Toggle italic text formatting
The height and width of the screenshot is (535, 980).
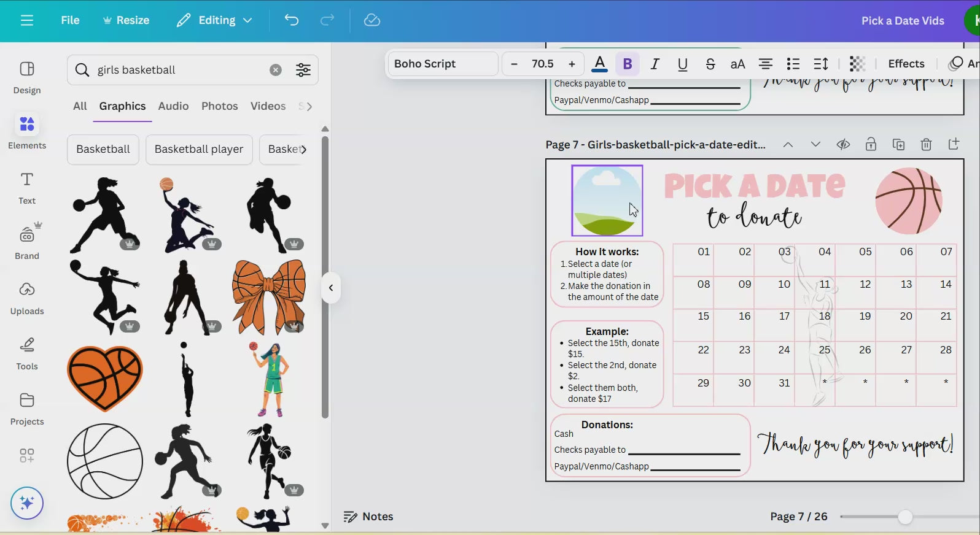pyautogui.click(x=655, y=64)
